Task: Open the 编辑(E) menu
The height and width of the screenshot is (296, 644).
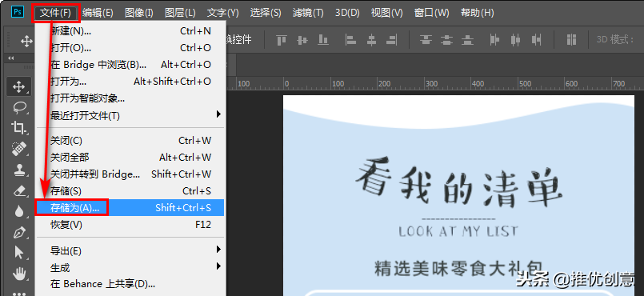Action: 98,13
